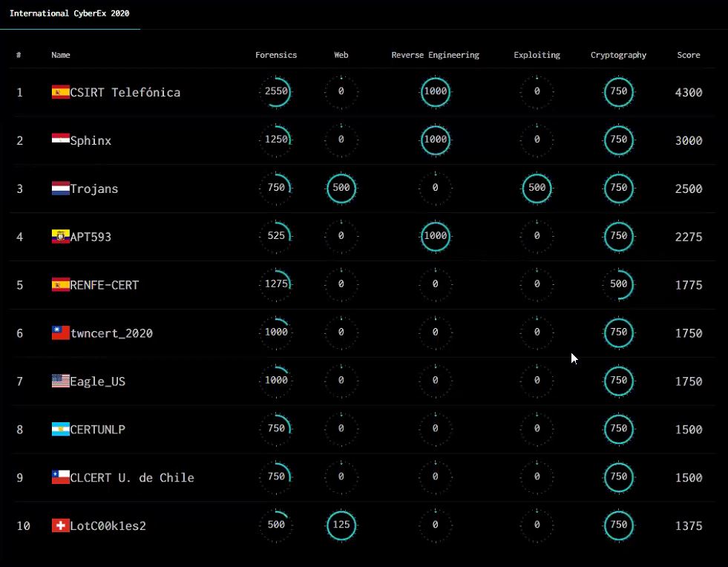Sort by the Exploiting column header
728x567 pixels.
(x=537, y=55)
